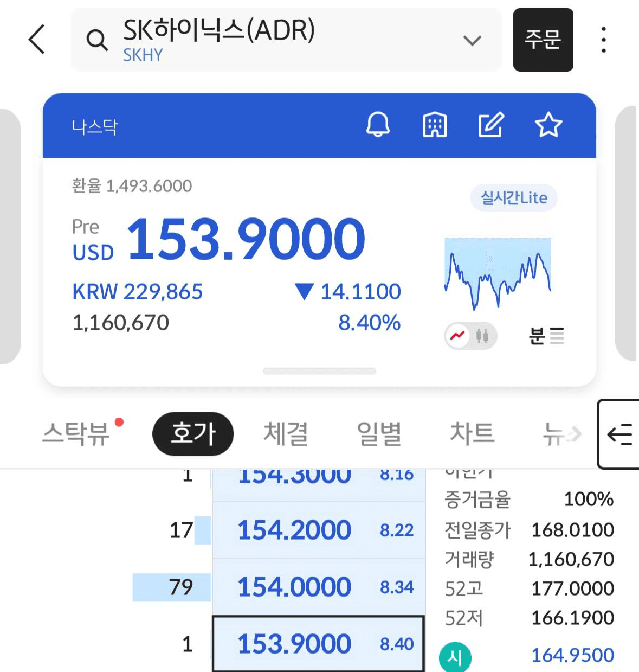Image resolution: width=639 pixels, height=672 pixels.
Task: Tap the KRW 229,865 converted price
Action: (138, 292)
